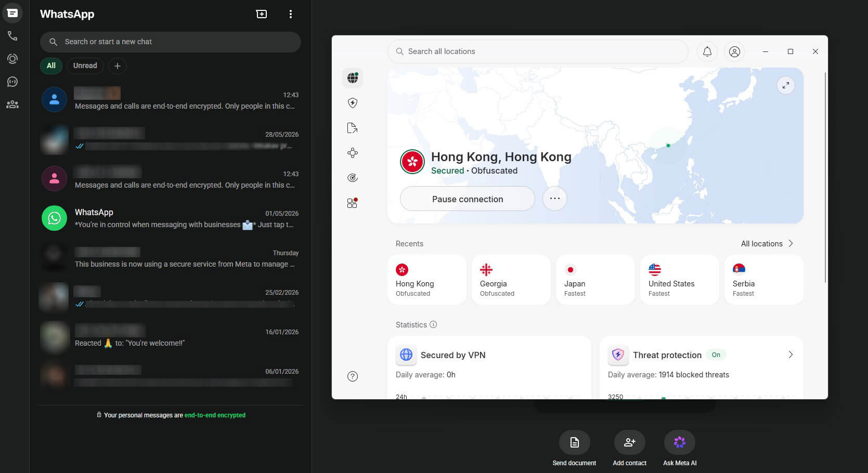
Task: Expand the VPN map to full view
Action: 786,85
